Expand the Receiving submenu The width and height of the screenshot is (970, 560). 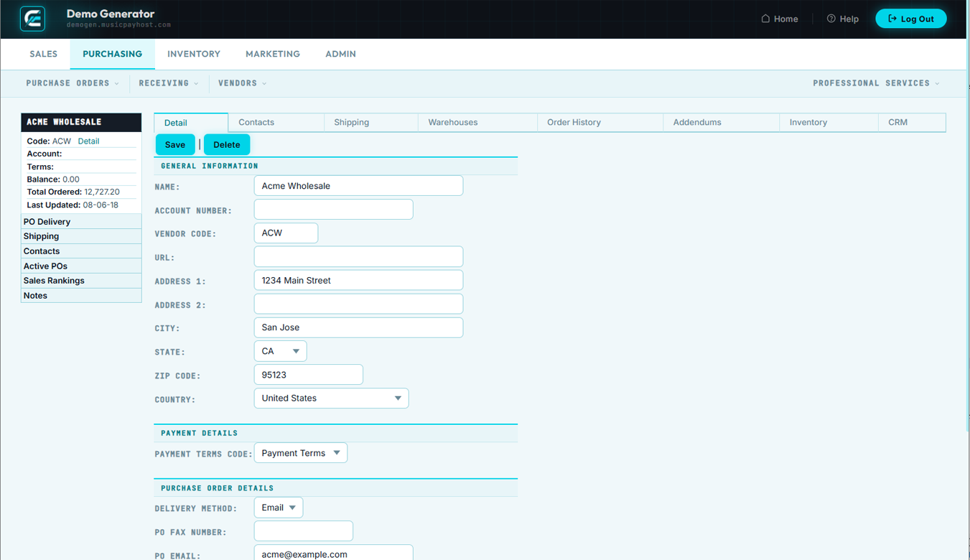[169, 83]
